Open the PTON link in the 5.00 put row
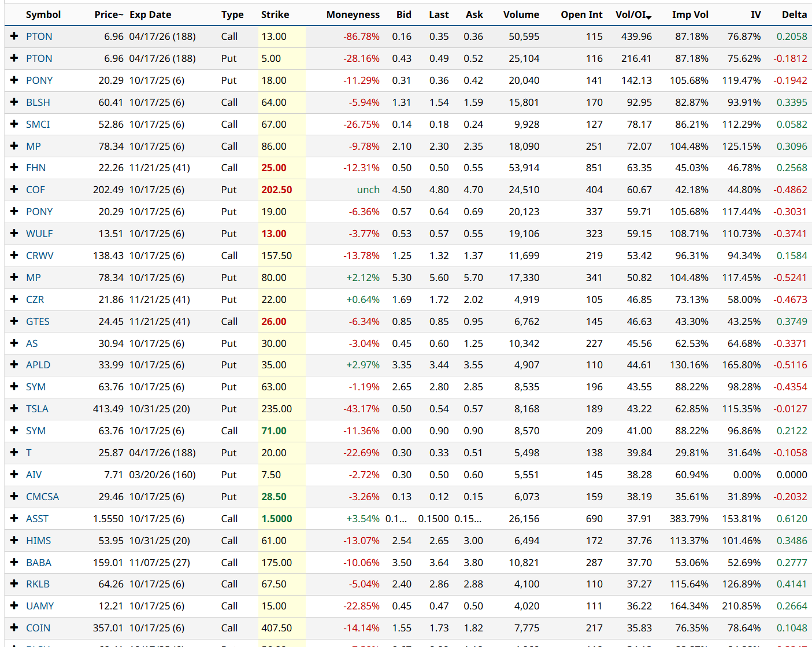This screenshot has height=647, width=812. [x=39, y=58]
